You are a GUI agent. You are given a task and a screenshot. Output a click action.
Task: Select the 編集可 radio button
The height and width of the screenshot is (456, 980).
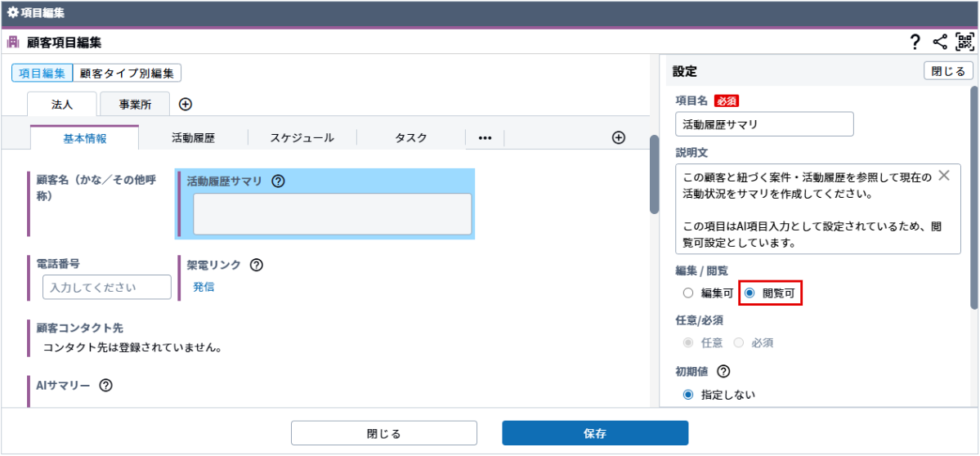[688, 293]
